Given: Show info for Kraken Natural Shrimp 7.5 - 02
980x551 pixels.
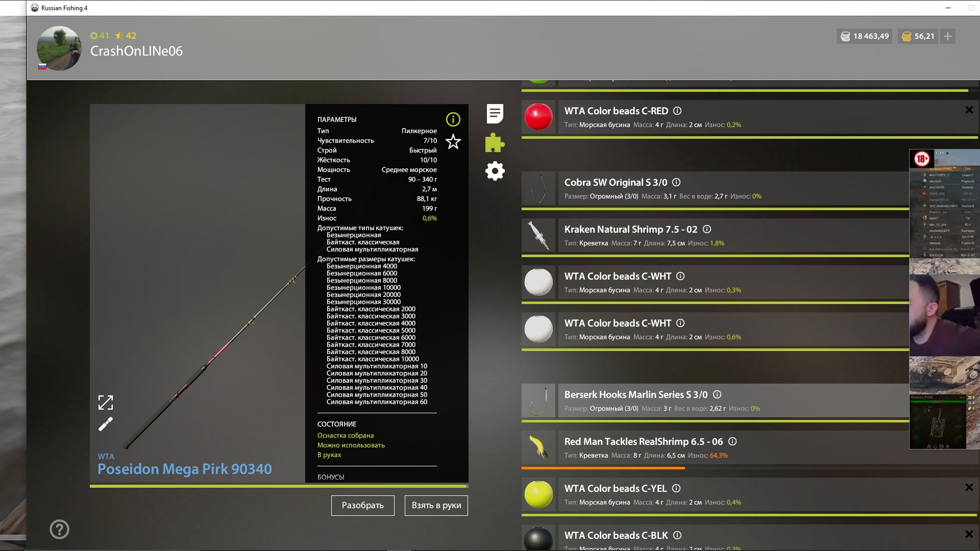Looking at the screenshot, I should [x=707, y=229].
